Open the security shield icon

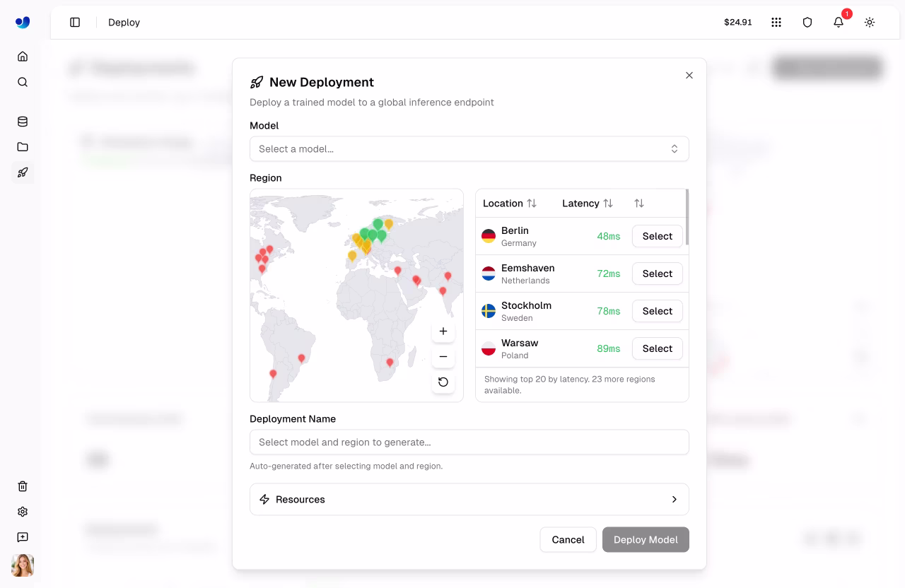pyautogui.click(x=807, y=22)
